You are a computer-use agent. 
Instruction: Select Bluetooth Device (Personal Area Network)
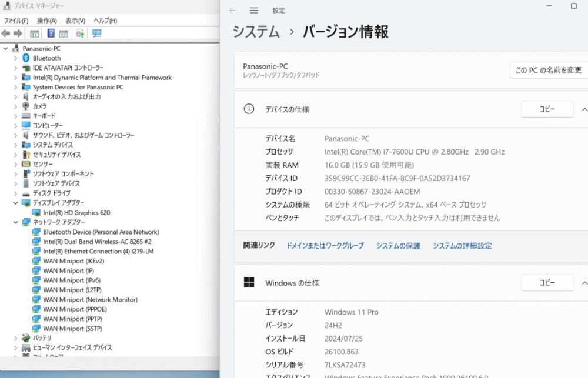[x=101, y=232]
